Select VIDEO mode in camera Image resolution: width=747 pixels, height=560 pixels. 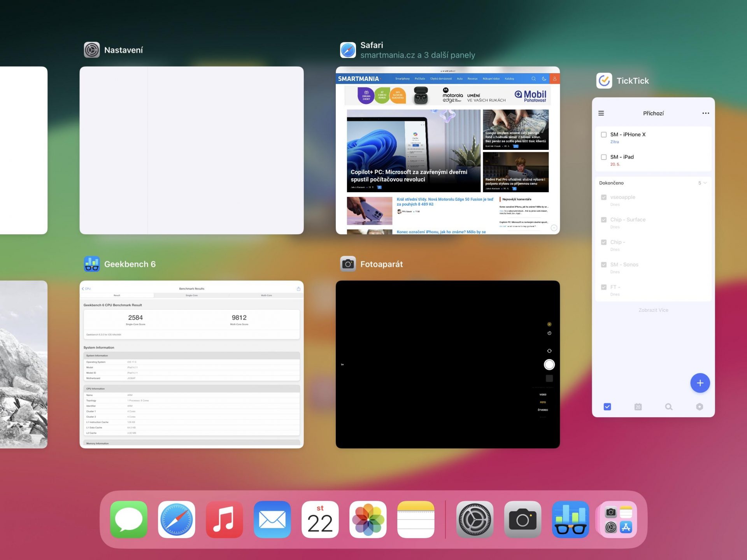click(543, 395)
